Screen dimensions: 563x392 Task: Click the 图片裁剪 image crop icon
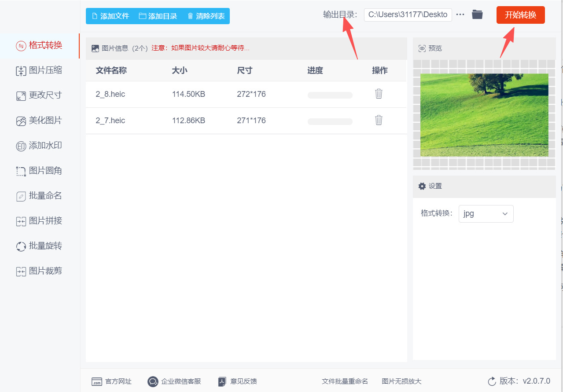(21, 271)
